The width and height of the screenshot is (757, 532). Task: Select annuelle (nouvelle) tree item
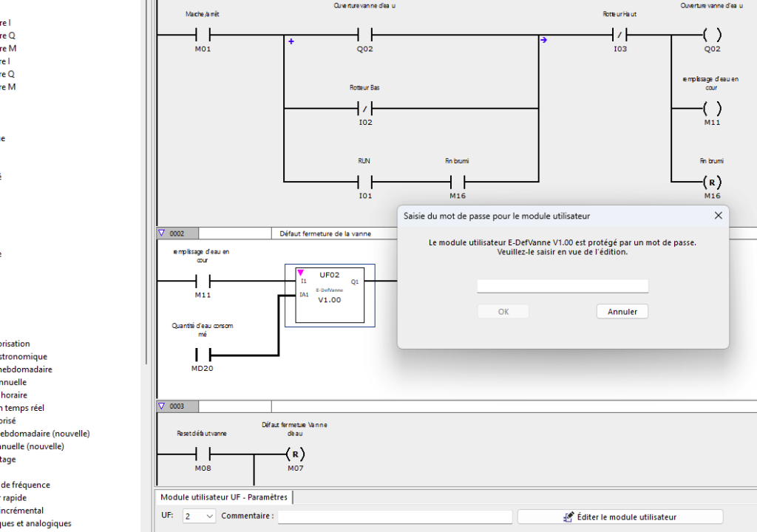[x=32, y=446]
